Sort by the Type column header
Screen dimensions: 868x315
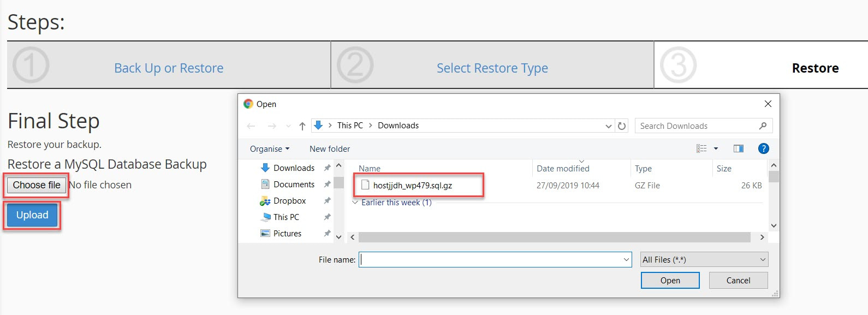click(643, 169)
